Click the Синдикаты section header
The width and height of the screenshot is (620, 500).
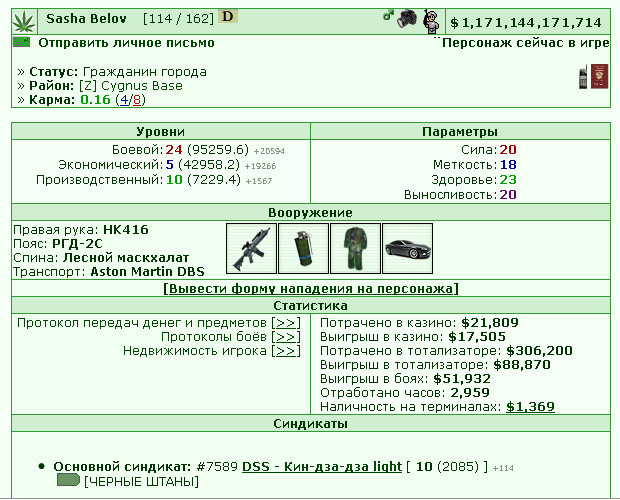(310, 424)
